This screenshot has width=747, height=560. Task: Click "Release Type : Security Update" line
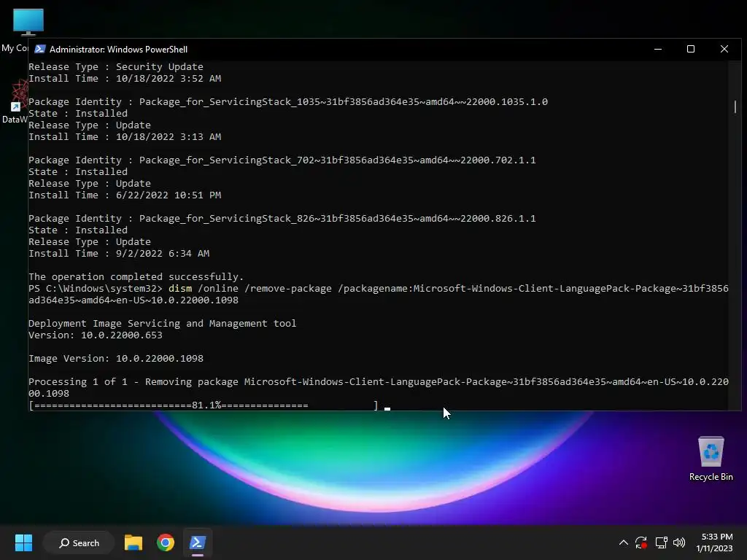coord(116,66)
